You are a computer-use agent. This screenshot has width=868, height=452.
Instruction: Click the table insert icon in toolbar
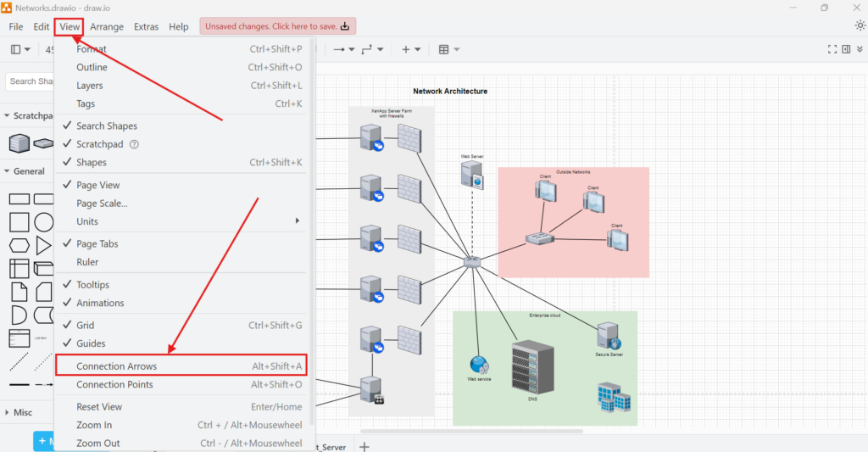tap(444, 50)
